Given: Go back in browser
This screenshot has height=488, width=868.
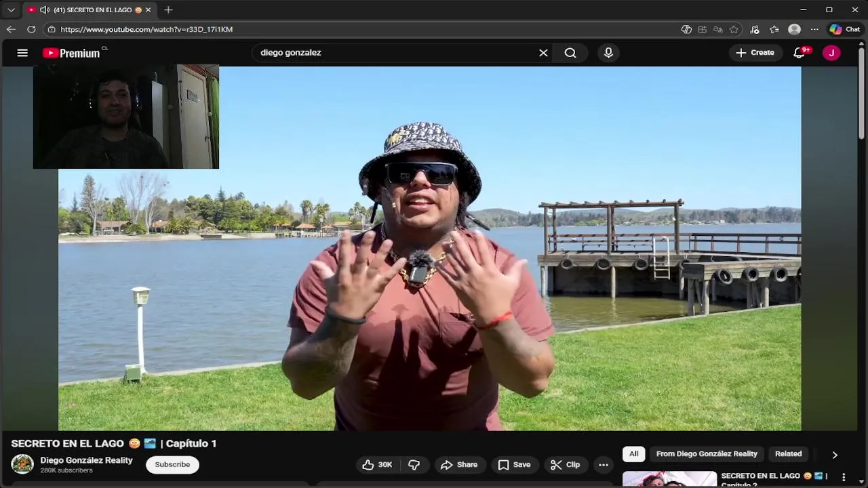Looking at the screenshot, I should pyautogui.click(x=11, y=29).
